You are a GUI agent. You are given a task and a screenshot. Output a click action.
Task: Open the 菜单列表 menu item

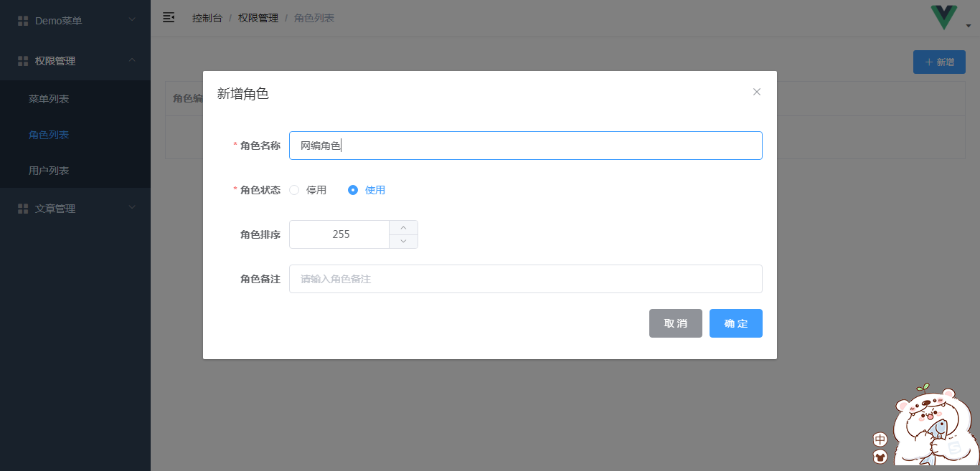49,99
